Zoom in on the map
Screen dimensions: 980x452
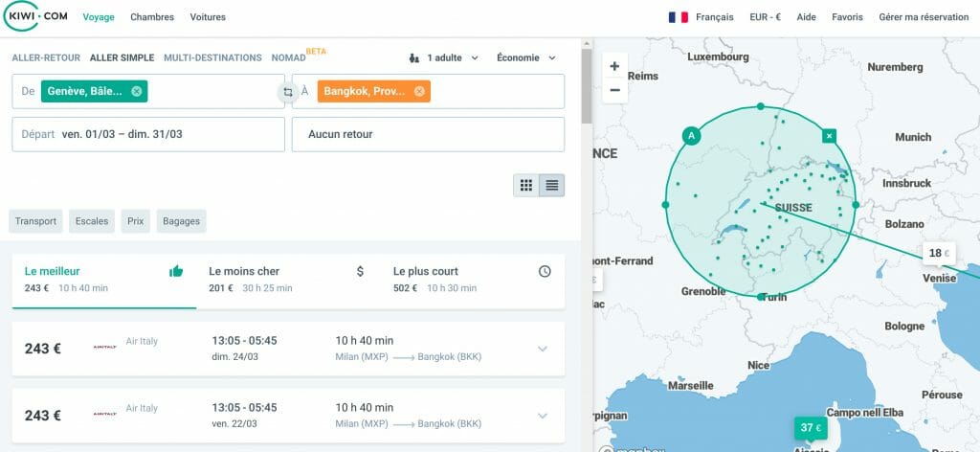click(x=615, y=66)
